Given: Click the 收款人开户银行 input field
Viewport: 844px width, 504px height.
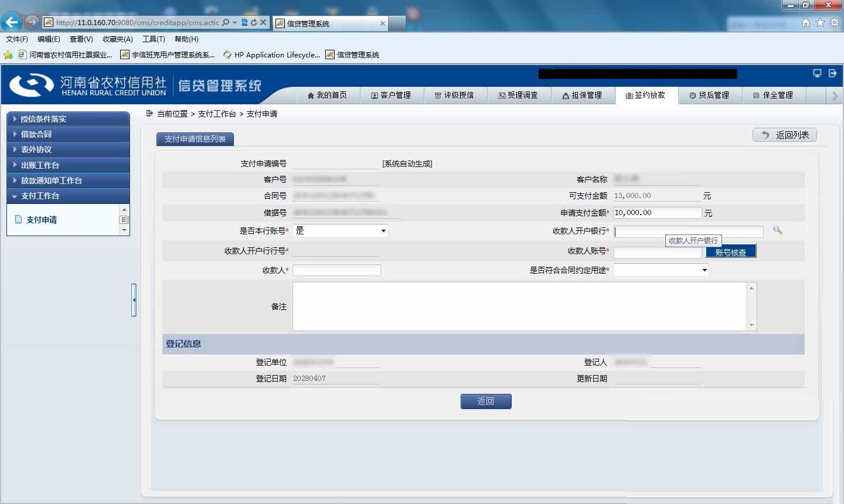Looking at the screenshot, I should point(689,231).
